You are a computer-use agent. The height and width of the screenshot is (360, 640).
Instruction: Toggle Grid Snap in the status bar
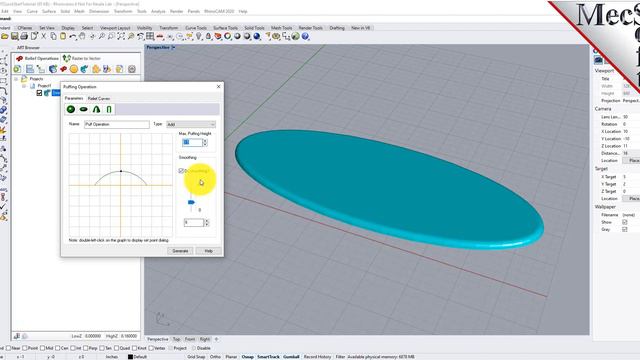coord(196,357)
